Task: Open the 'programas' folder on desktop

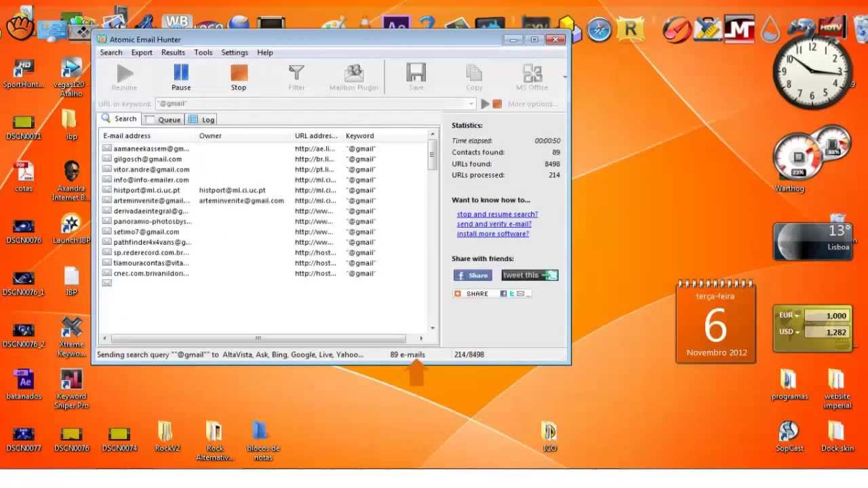Action: [789, 385]
